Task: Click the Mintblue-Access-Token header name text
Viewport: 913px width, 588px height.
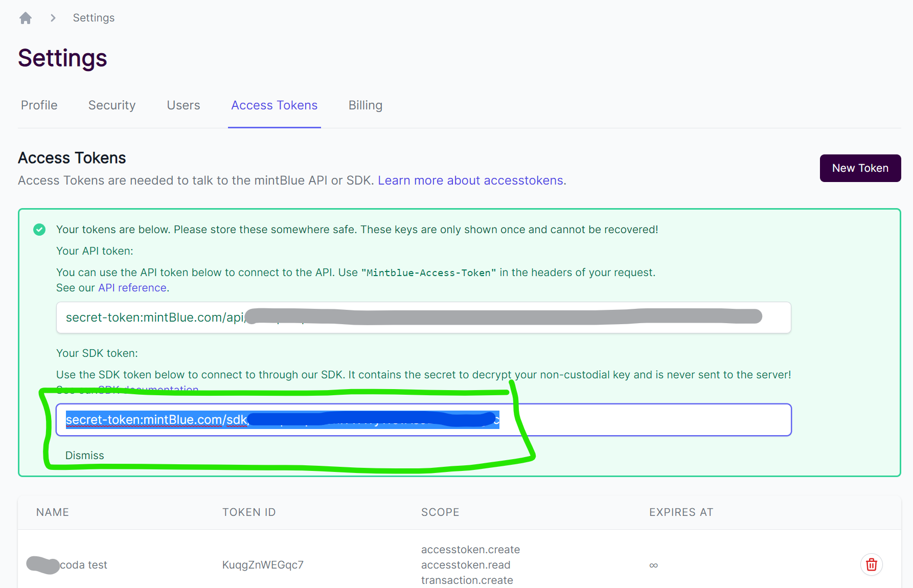Action: pyautogui.click(x=428, y=273)
